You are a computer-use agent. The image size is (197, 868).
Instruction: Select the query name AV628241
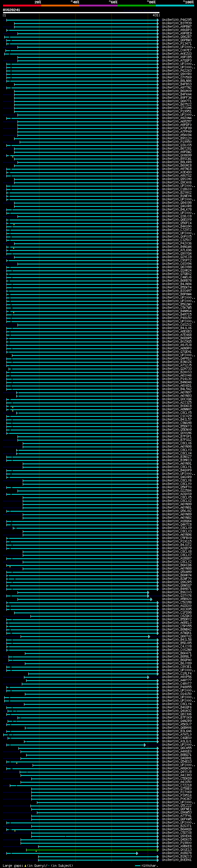[x=11, y=10]
